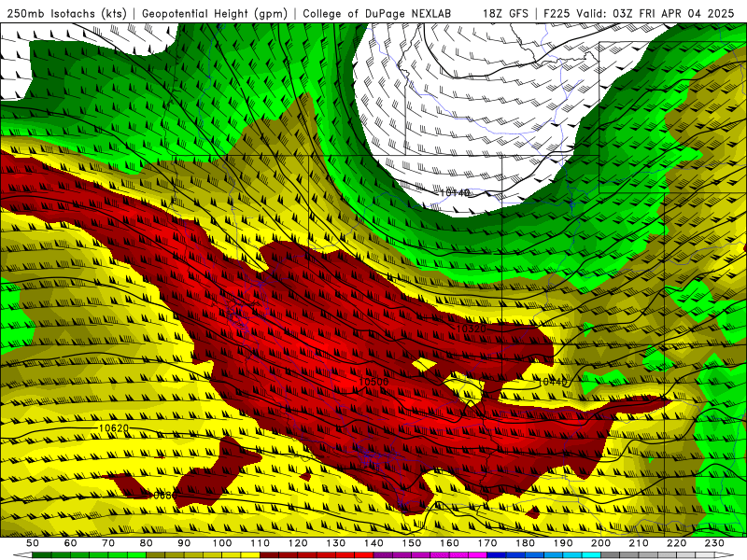Pick the magenta swatch in the color bar
Viewport: 747px width, 560px height.
(478, 555)
